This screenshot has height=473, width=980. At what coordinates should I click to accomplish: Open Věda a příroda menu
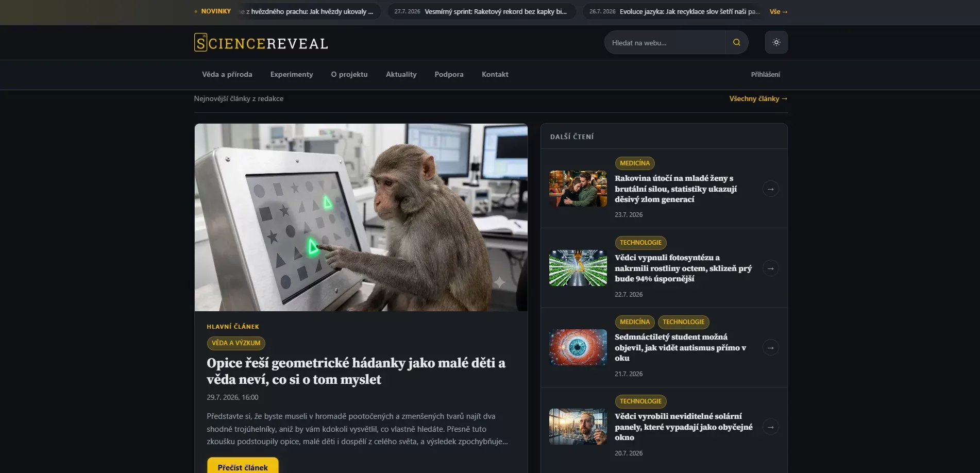(x=227, y=75)
